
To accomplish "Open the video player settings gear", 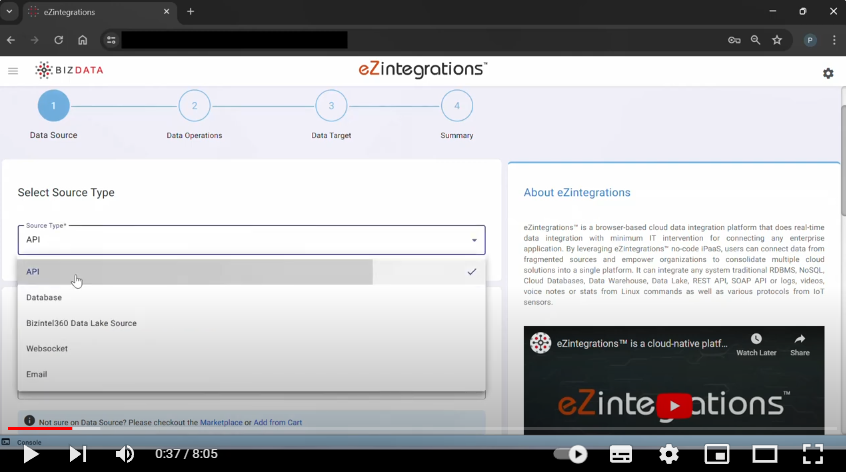I will pyautogui.click(x=669, y=455).
